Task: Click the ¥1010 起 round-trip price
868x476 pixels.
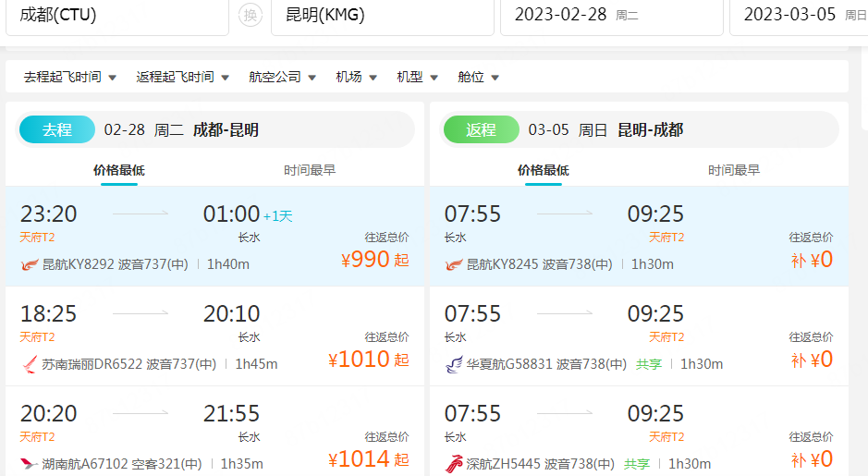Action: click(x=368, y=360)
